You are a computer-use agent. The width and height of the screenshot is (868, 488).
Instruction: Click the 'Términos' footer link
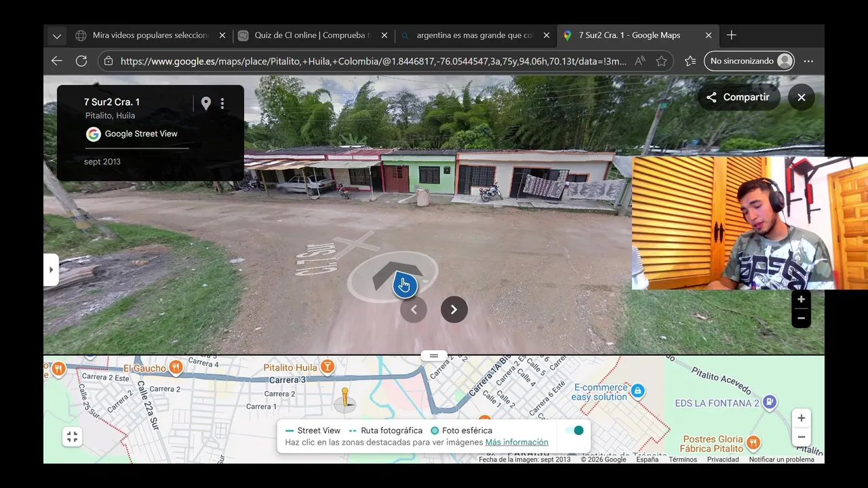[683, 460]
